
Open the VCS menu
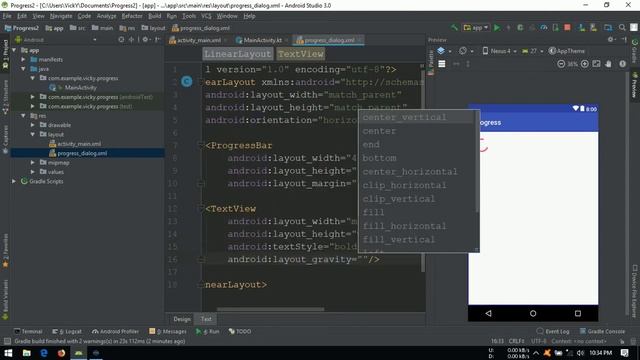pos(206,16)
